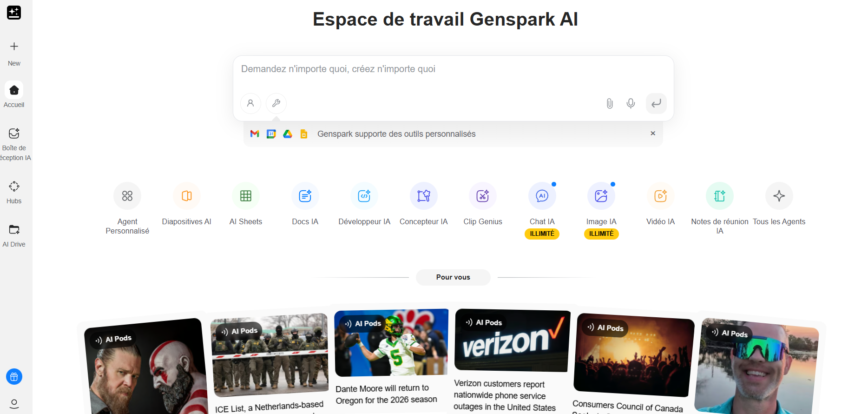Image resolution: width=868 pixels, height=414 pixels.
Task: Click Espace de travail Genspark AI heading
Action: click(x=445, y=20)
